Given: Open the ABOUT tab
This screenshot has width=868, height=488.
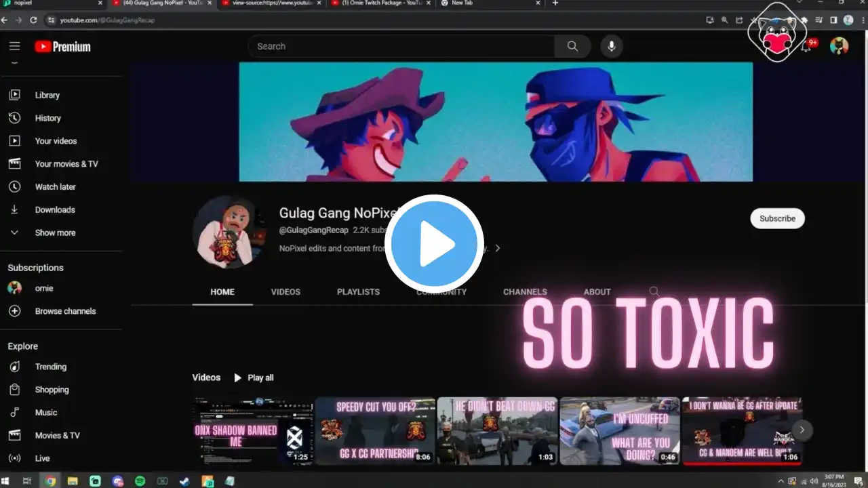Looking at the screenshot, I should [597, 292].
